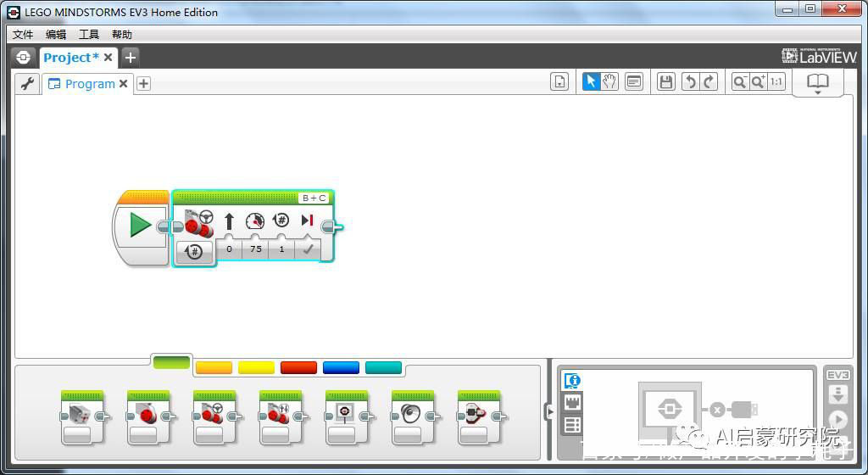
Task: Click the EV3 brick connection image
Action: point(670,411)
